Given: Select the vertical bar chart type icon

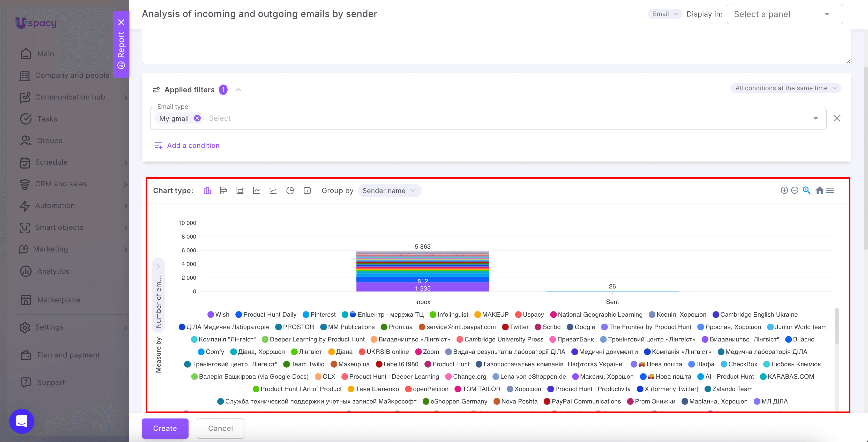Looking at the screenshot, I should pos(207,190).
